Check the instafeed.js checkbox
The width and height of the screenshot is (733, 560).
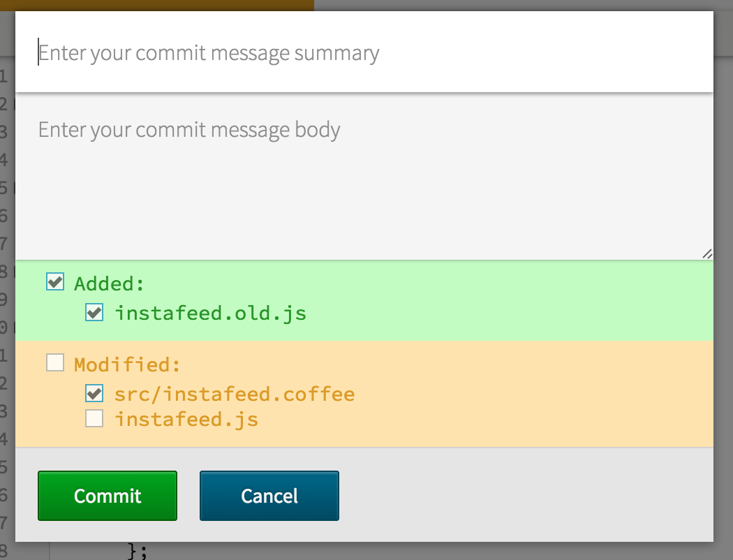pyautogui.click(x=94, y=418)
